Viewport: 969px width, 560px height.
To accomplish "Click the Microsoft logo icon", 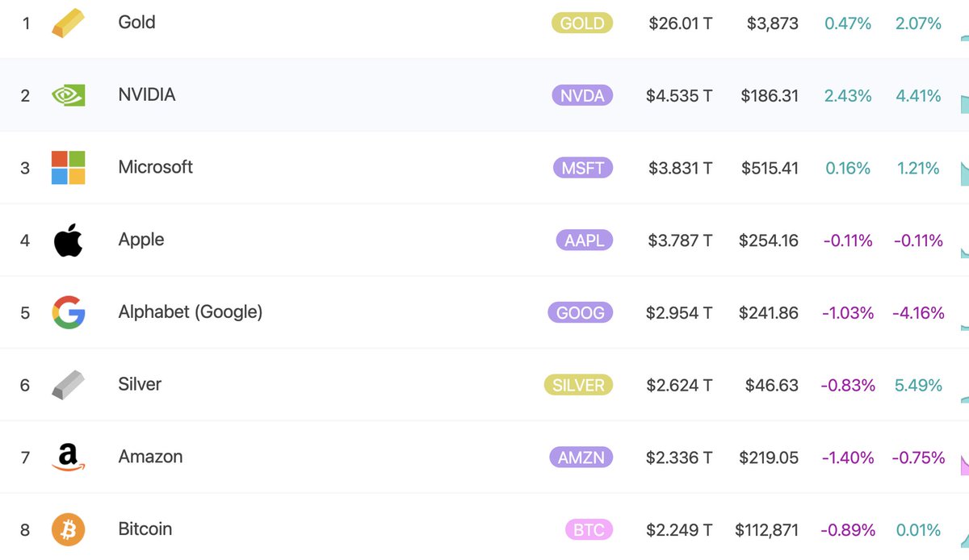I will tap(68, 168).
